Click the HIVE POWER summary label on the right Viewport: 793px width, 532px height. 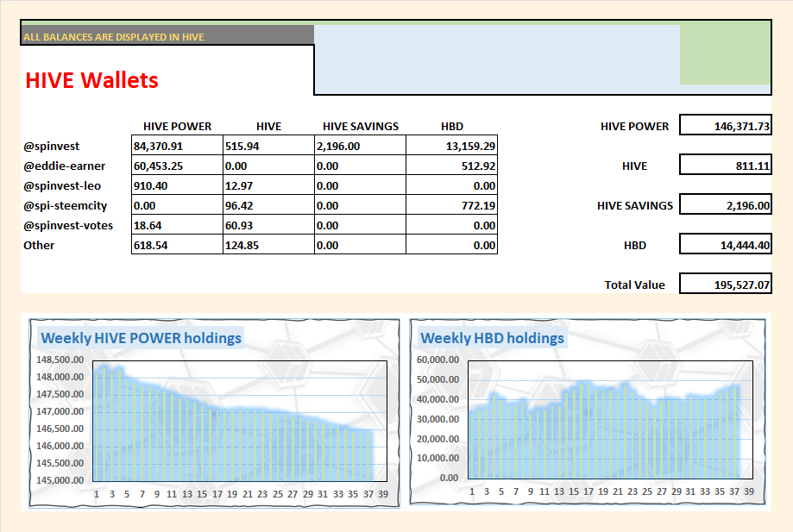click(x=634, y=126)
